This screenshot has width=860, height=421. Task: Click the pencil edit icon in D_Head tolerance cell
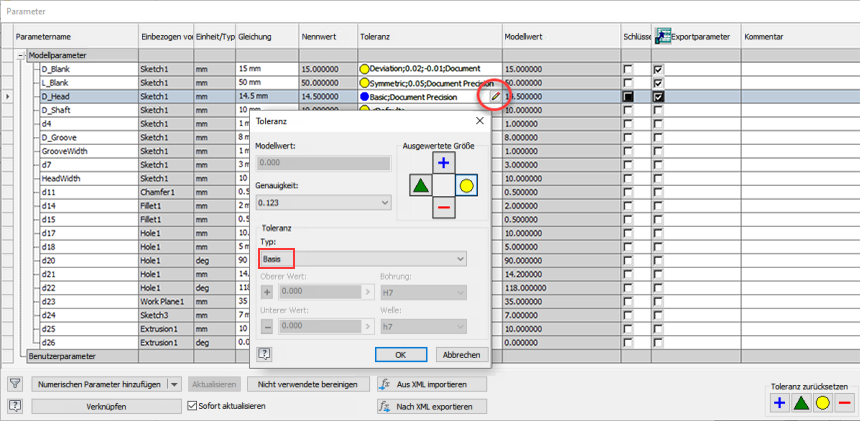point(495,96)
